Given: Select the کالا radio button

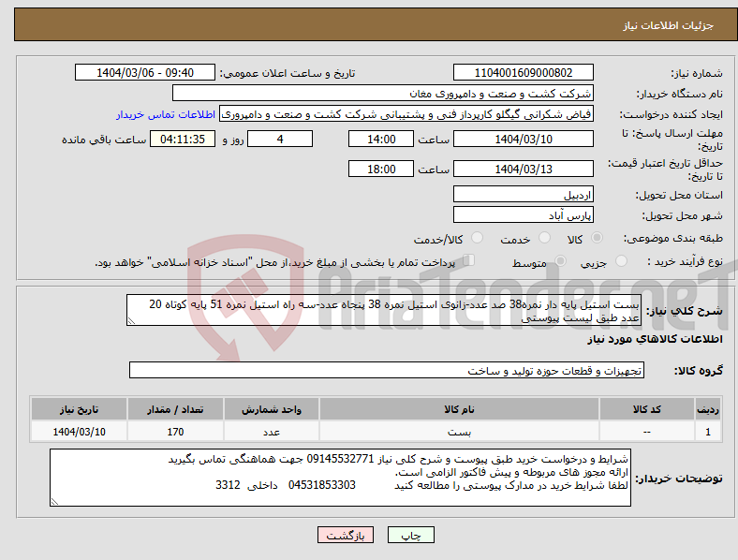Looking at the screenshot, I should tap(597, 238).
